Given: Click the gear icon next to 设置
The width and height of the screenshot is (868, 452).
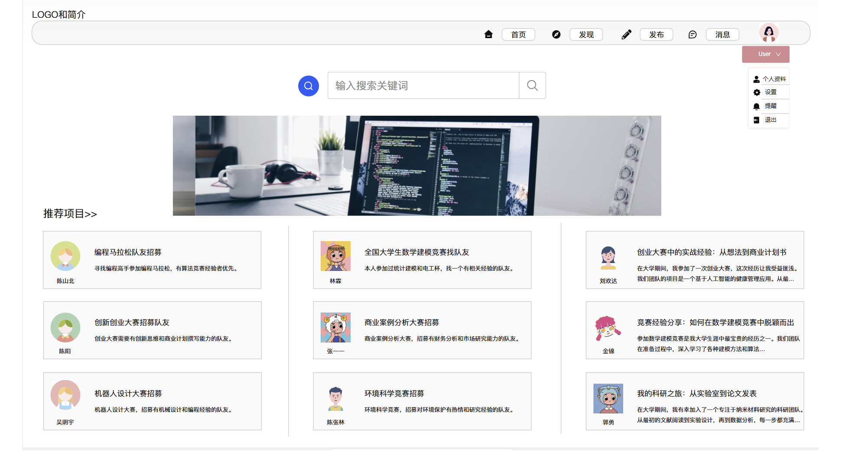Looking at the screenshot, I should coord(757,92).
